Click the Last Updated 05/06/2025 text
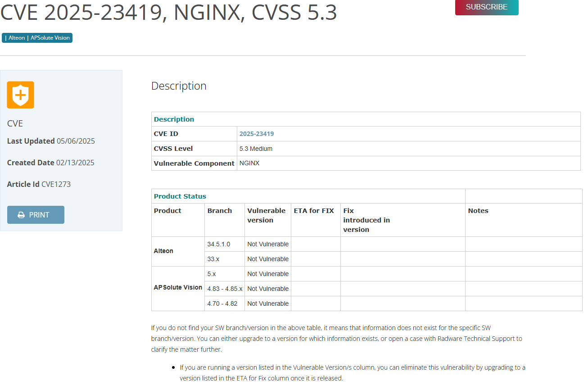Screen dimensions: 588x385 [51, 141]
